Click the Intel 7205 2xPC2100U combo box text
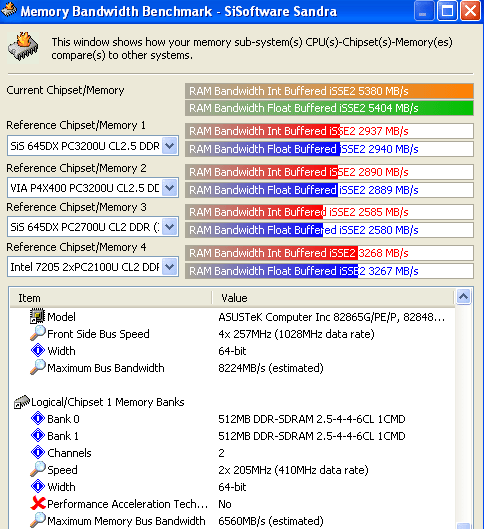The width and height of the screenshot is (484, 529). click(85, 267)
